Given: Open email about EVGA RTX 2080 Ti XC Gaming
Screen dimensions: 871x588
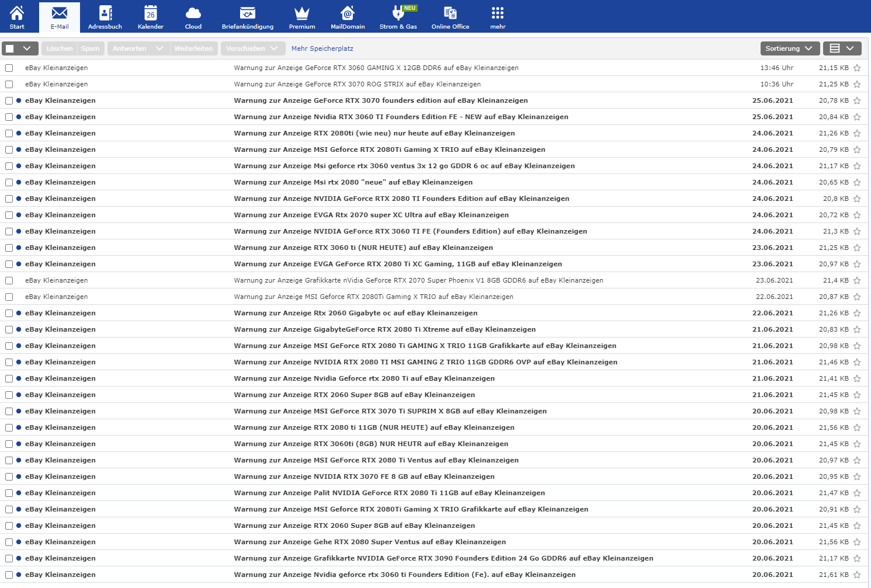Looking at the screenshot, I should point(398,264).
